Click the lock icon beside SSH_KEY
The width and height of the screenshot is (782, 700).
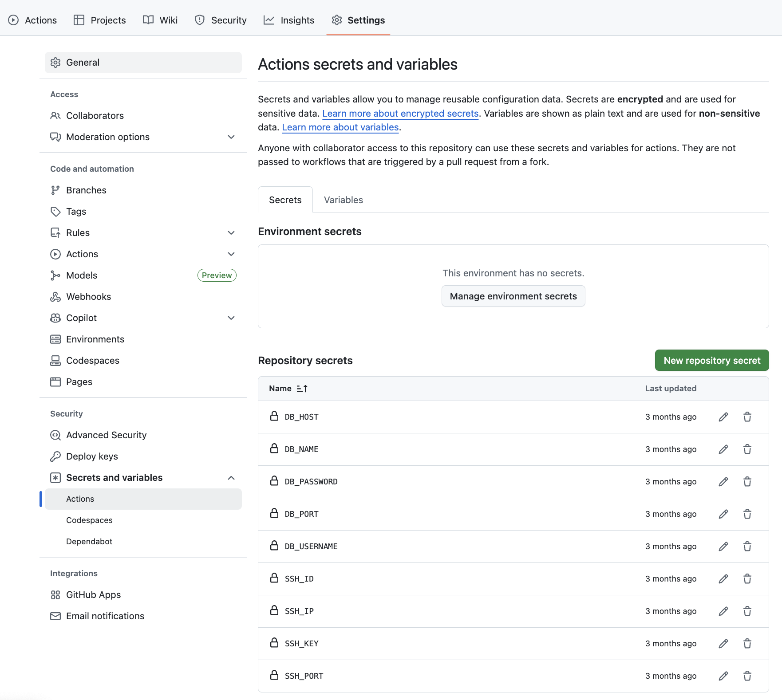[274, 643]
